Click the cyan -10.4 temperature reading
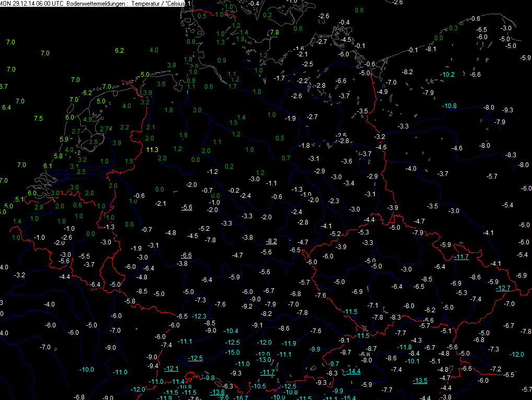The image size is (532, 400). [x=231, y=331]
